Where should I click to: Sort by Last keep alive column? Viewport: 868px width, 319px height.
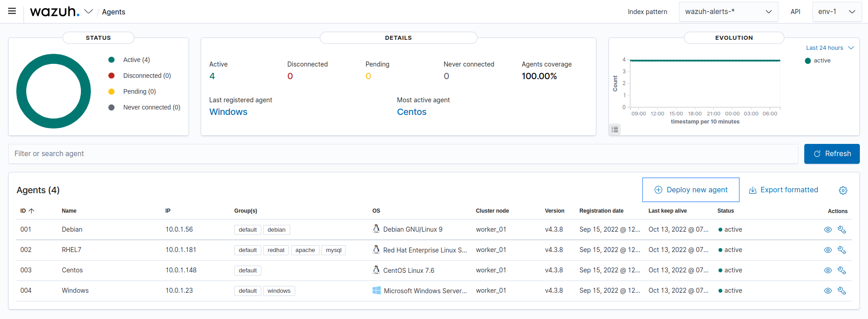(x=667, y=211)
